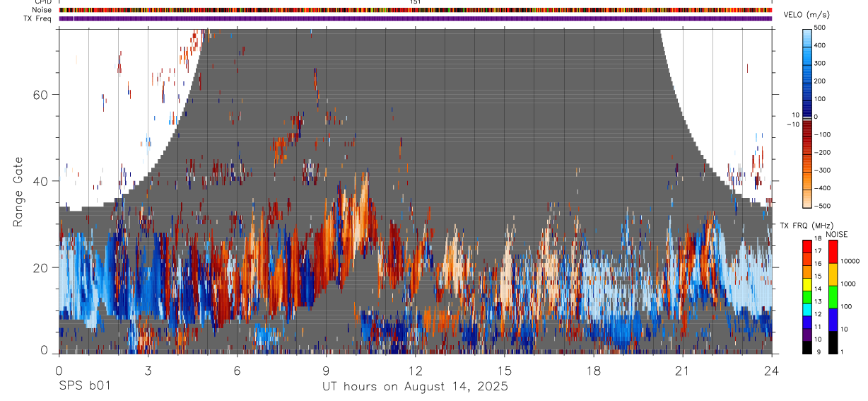Screen dimensions: 868x401
Task: Click x-axis hour tick '6'
Action: click(x=237, y=370)
